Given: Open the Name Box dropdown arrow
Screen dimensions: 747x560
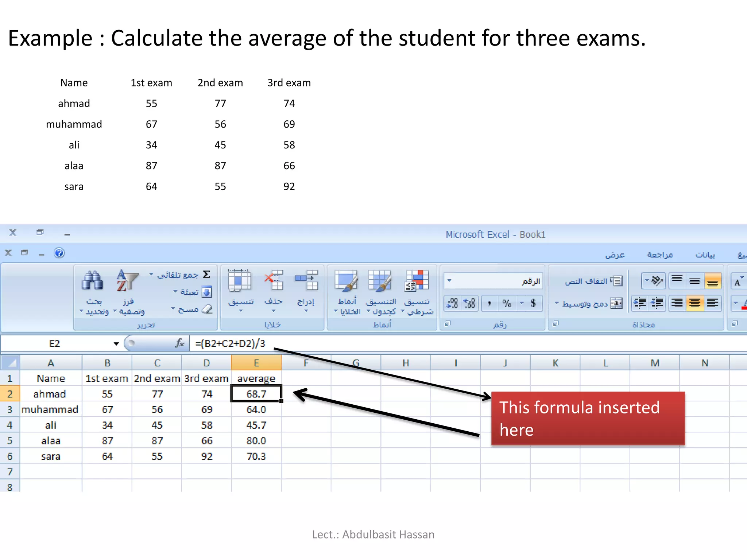Looking at the screenshot, I should pos(116,343).
